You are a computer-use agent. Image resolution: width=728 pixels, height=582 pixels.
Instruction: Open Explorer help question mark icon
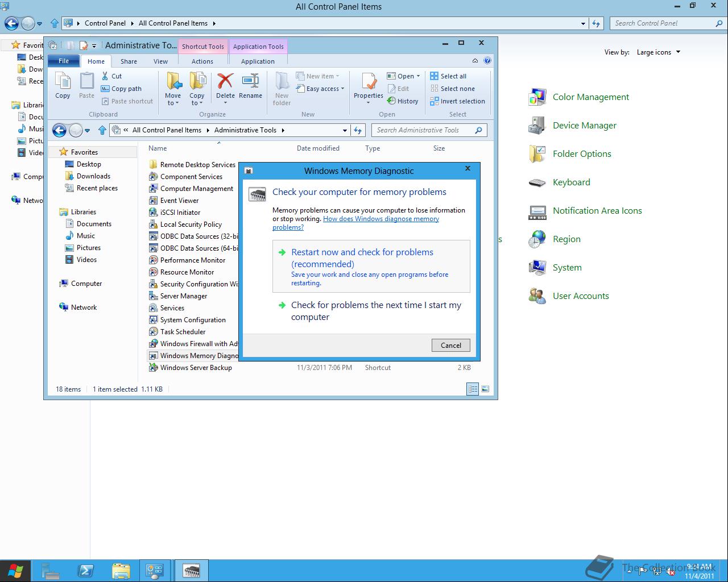tap(487, 61)
